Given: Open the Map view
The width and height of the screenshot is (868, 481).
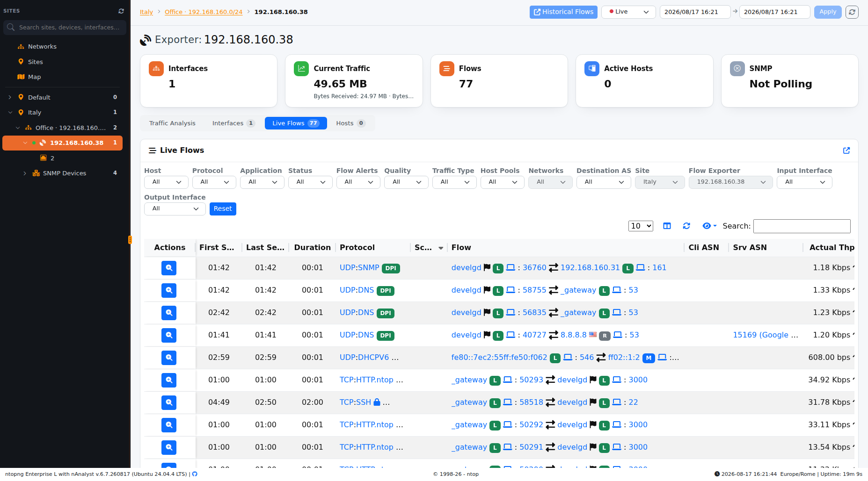Looking at the screenshot, I should (x=34, y=77).
